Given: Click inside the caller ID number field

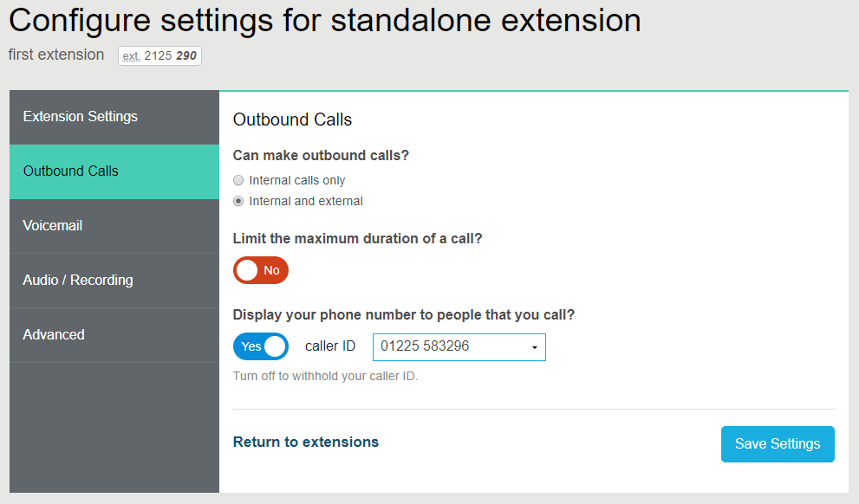Looking at the screenshot, I should [x=442, y=346].
